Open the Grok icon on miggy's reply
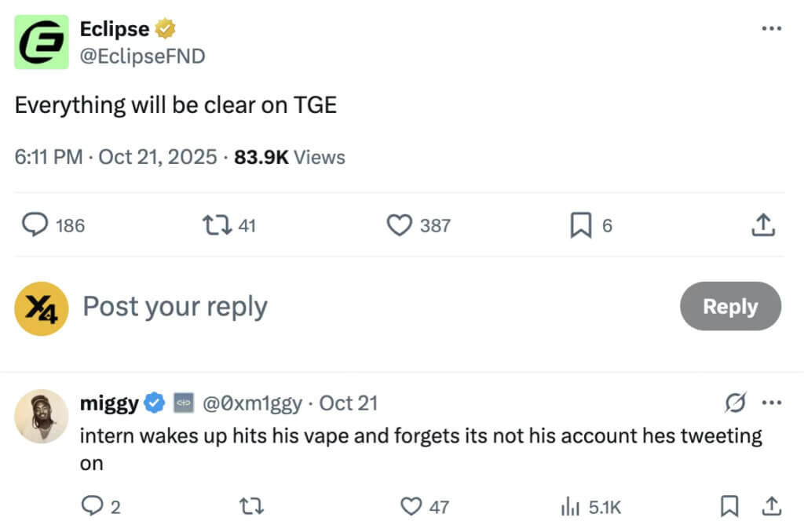The width and height of the screenshot is (804, 532). 736,403
